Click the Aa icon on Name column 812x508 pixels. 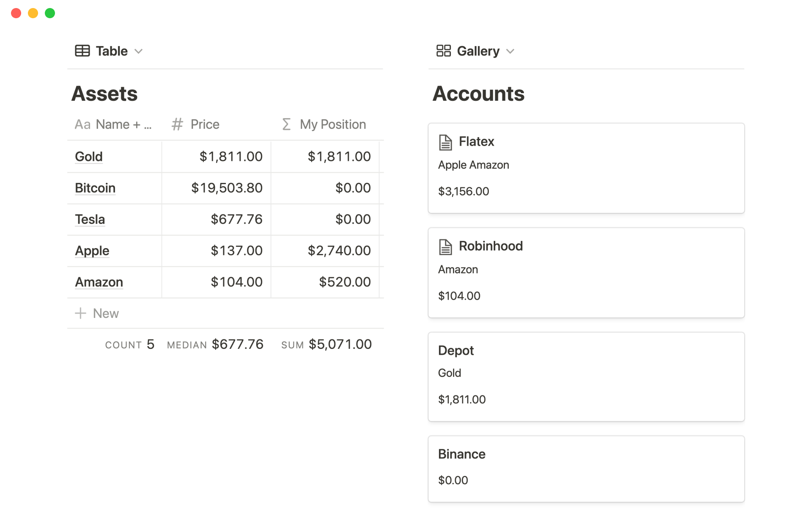[x=82, y=124]
